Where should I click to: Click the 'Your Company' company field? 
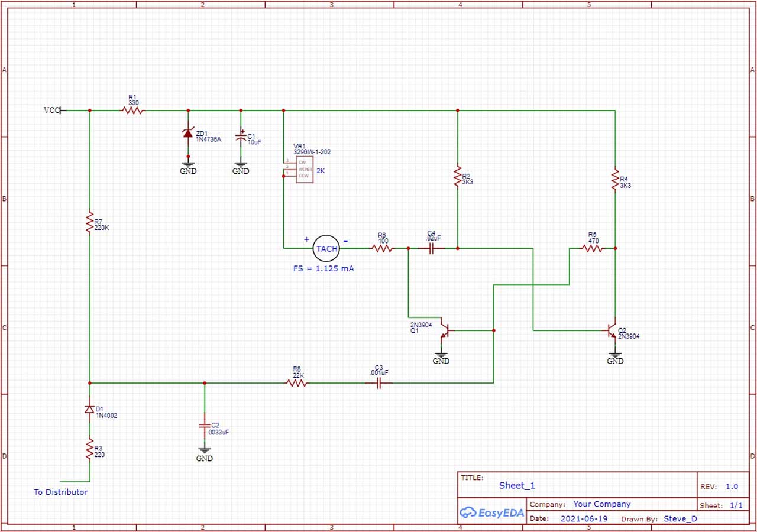pyautogui.click(x=602, y=504)
